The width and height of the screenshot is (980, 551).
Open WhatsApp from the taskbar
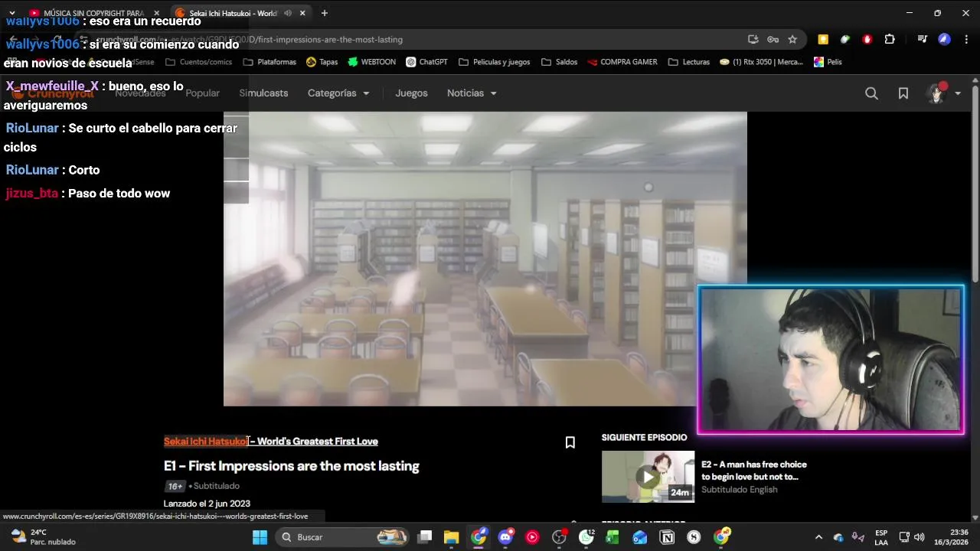586,537
